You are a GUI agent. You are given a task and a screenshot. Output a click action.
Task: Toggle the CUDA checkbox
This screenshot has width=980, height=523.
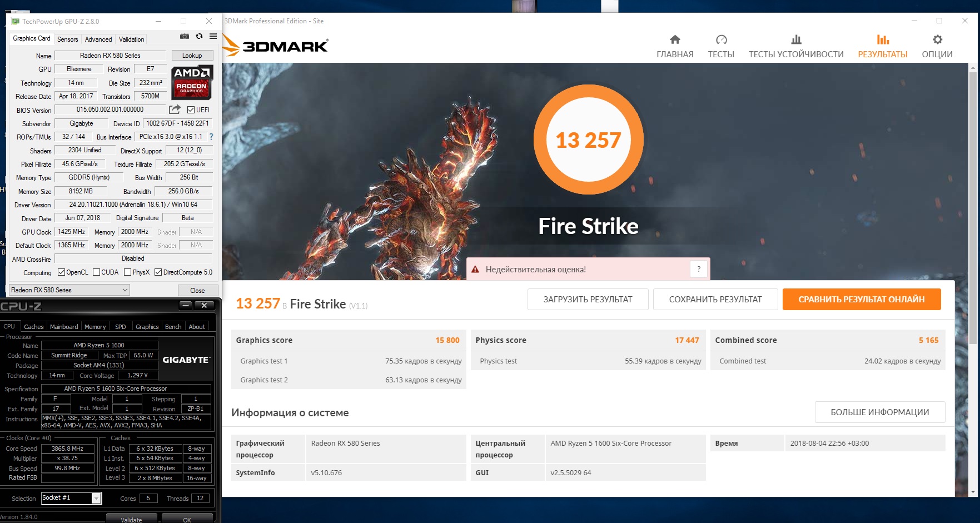[x=97, y=272]
